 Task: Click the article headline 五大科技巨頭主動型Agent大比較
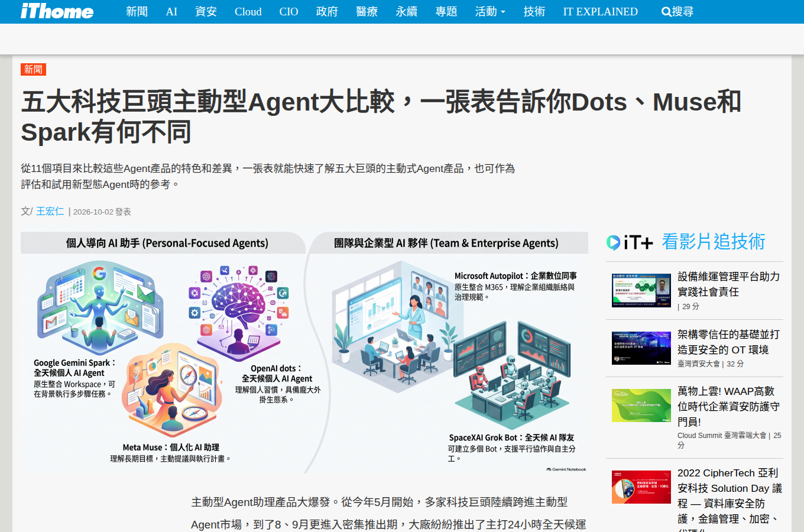click(x=381, y=117)
